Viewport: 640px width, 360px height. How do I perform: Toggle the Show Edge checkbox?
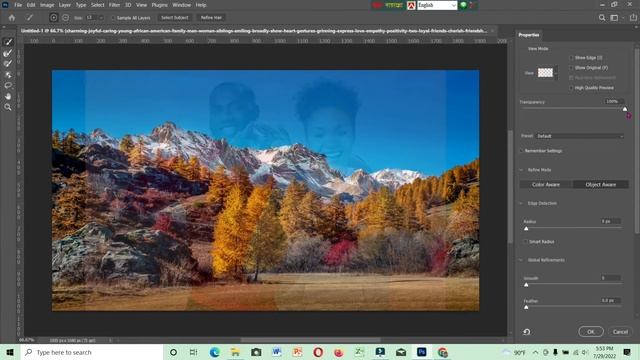tap(571, 58)
